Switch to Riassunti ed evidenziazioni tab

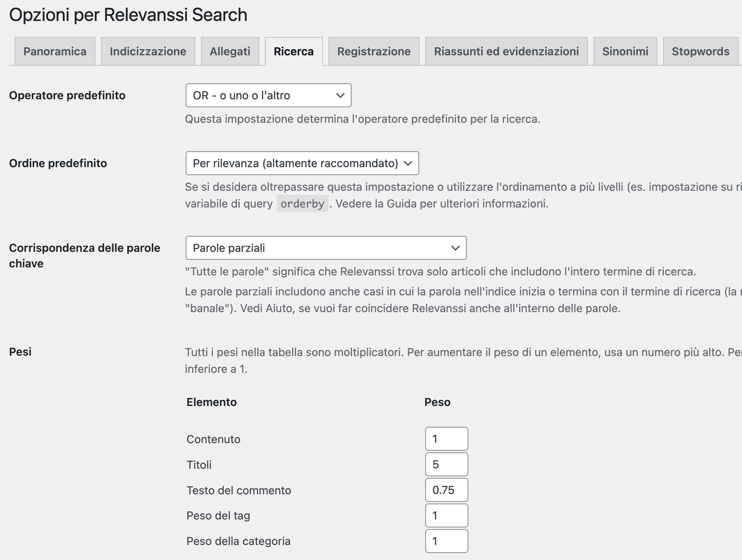click(x=506, y=51)
